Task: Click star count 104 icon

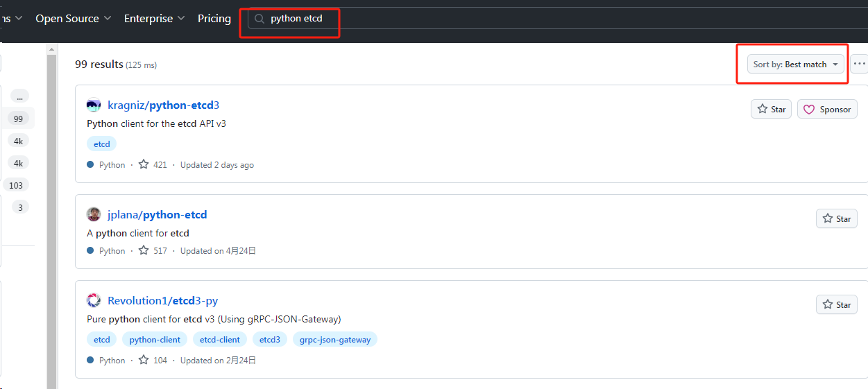Action: 144,361
